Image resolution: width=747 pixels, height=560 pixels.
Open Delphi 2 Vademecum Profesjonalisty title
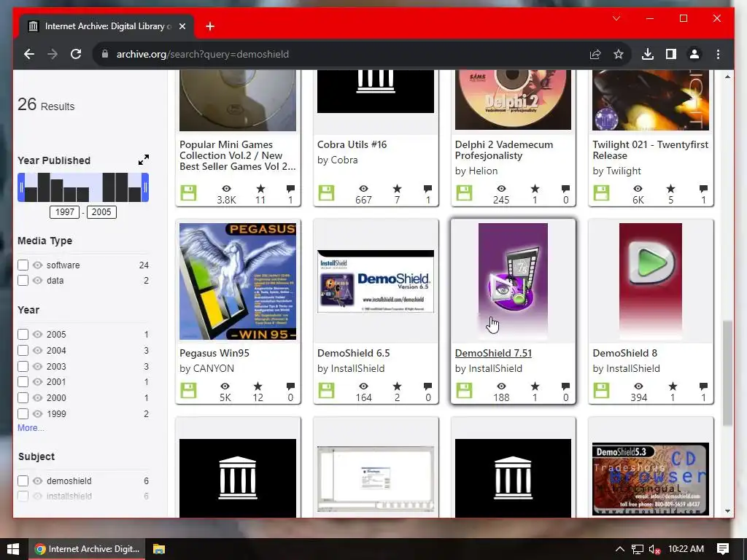[x=504, y=150]
